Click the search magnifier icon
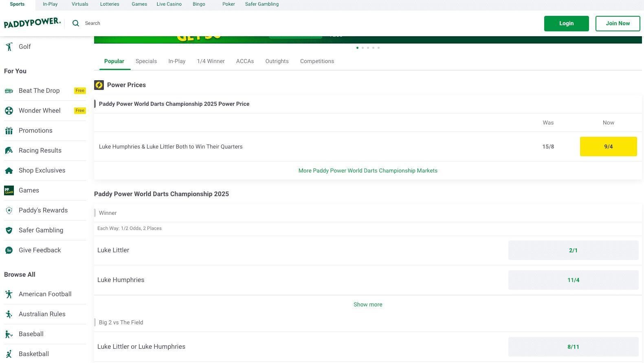The image size is (644, 363). (76, 23)
